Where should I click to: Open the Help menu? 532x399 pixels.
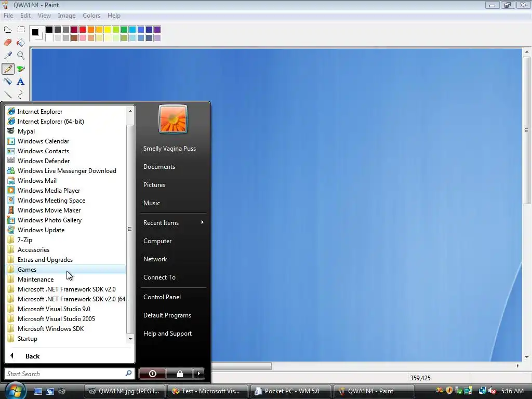114,16
